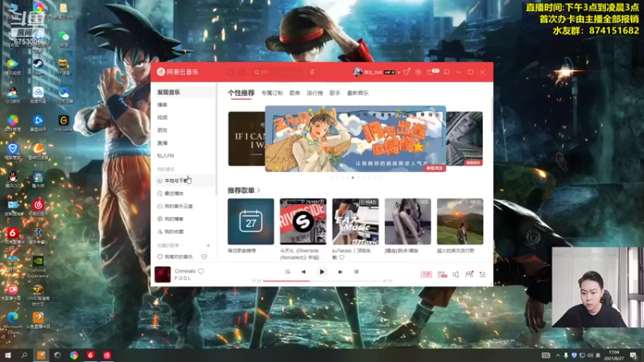Click the 每日歌曲推荐 caption
The image size is (644, 362).
(242, 251)
